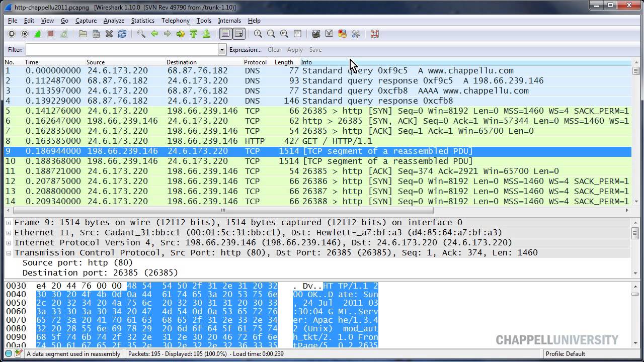Open the capture options icon

(25, 34)
